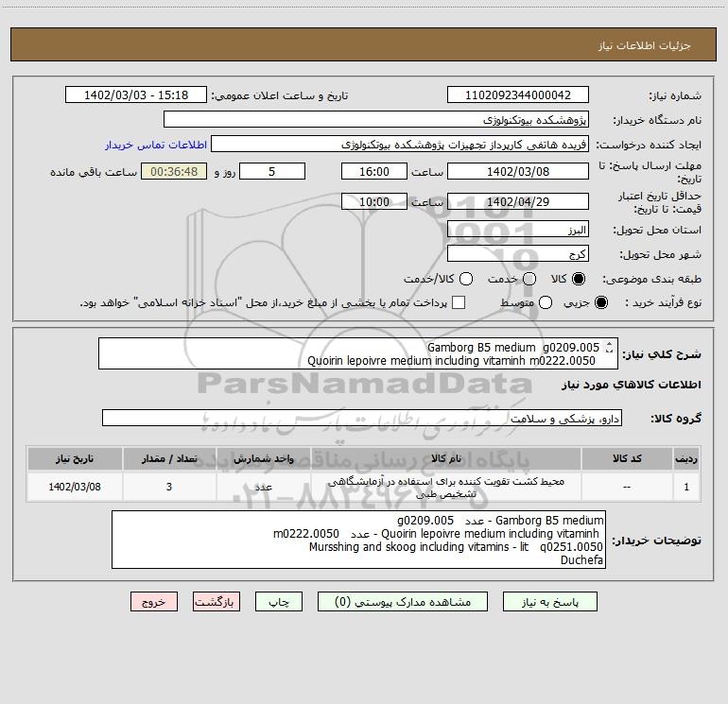Click the شرح کلی نیاز description text box

click(358, 353)
